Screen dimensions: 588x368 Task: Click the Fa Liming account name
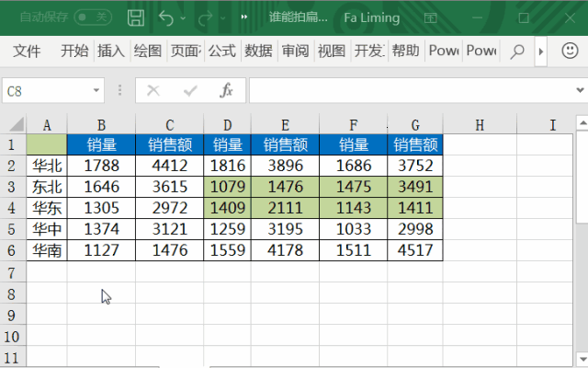pyautogui.click(x=372, y=17)
